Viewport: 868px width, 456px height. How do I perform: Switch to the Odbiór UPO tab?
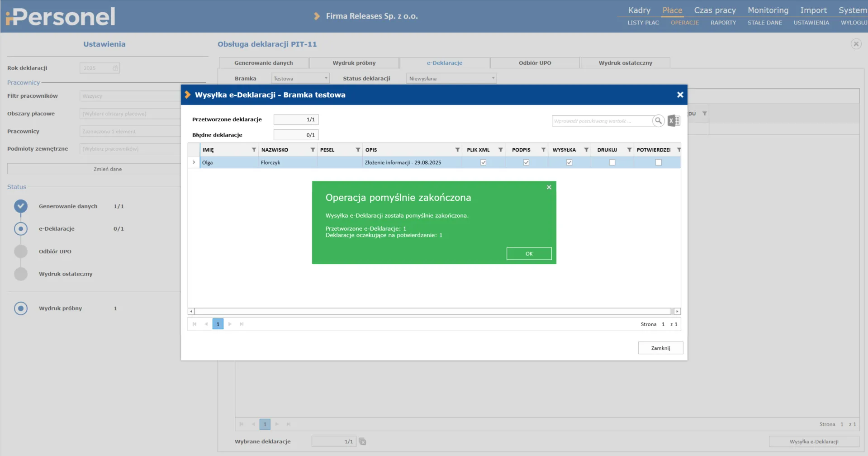(535, 63)
